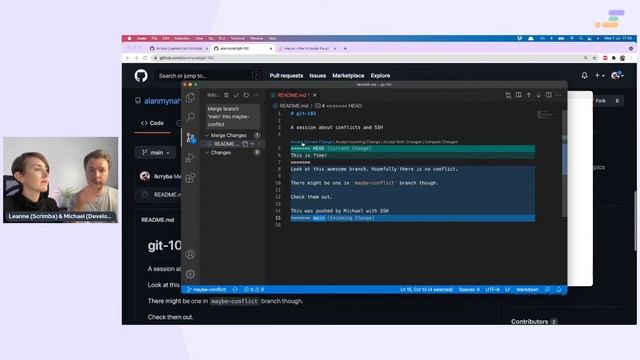Open file icon on README merge row
Image resolution: width=640 pixels, height=360 pixels.
[x=245, y=144]
